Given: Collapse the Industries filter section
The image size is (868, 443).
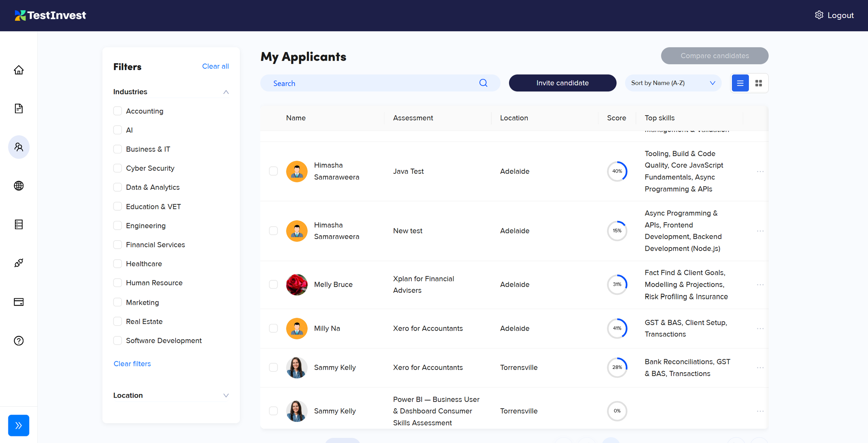Looking at the screenshot, I should (x=226, y=92).
